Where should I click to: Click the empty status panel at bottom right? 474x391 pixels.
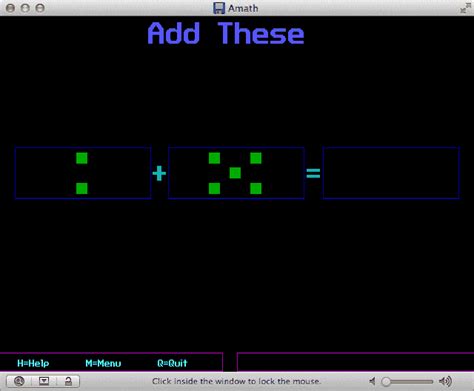pyautogui.click(x=355, y=362)
